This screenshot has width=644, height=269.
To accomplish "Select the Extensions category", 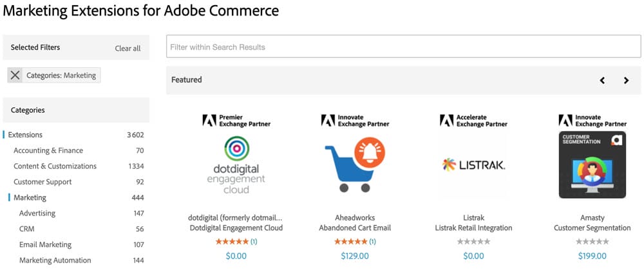I will (26, 135).
